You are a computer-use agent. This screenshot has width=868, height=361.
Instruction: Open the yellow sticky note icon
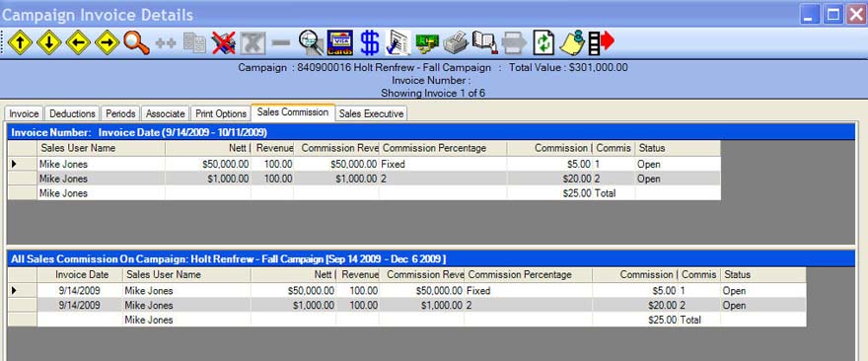[572, 42]
